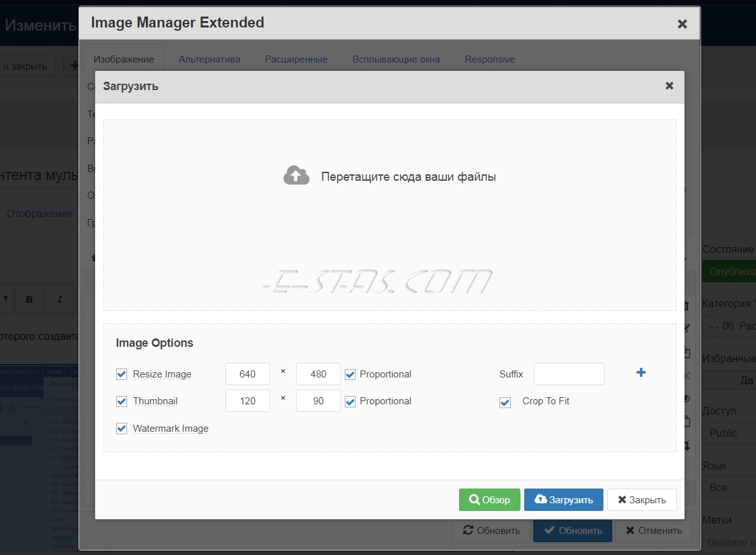Click the Закрыть button
This screenshot has width=756, height=555.
(642, 499)
